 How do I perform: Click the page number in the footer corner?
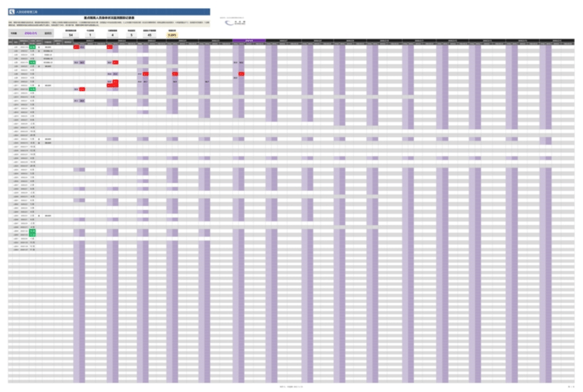tap(570, 385)
